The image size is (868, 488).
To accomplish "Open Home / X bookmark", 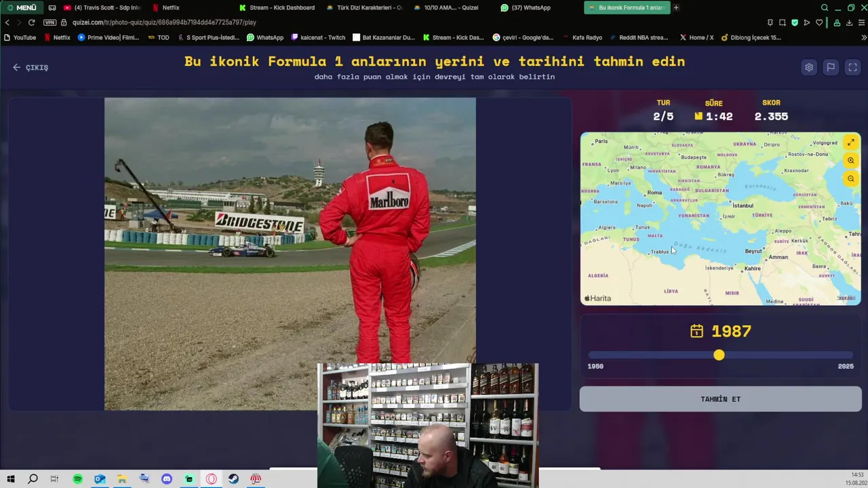I will click(696, 37).
